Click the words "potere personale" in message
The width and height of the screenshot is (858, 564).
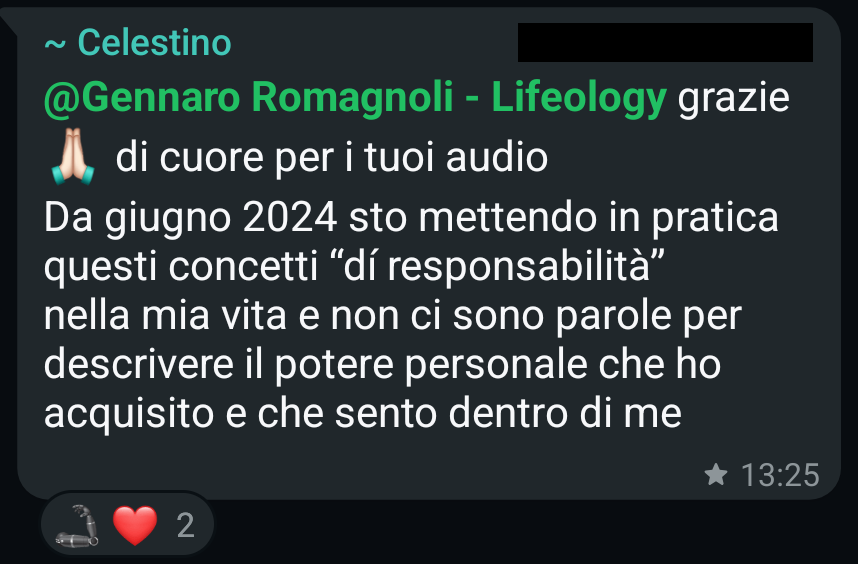[431, 365]
